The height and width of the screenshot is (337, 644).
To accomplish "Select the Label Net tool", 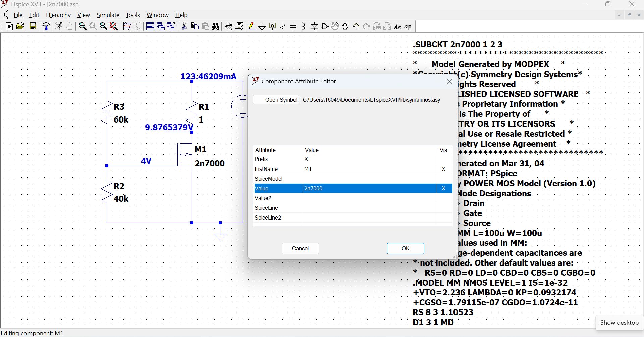I will 273,27.
